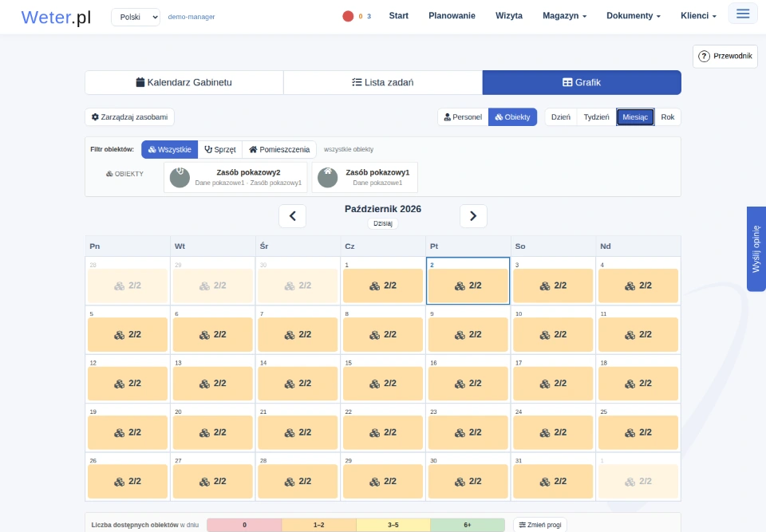
Task: Open the 2/2 availability on October 1
Action: tap(383, 286)
